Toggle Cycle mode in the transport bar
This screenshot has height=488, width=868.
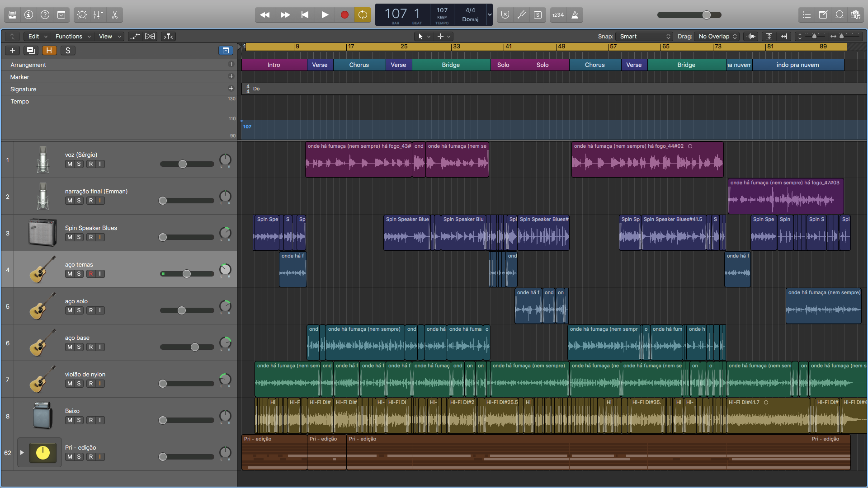(x=363, y=15)
